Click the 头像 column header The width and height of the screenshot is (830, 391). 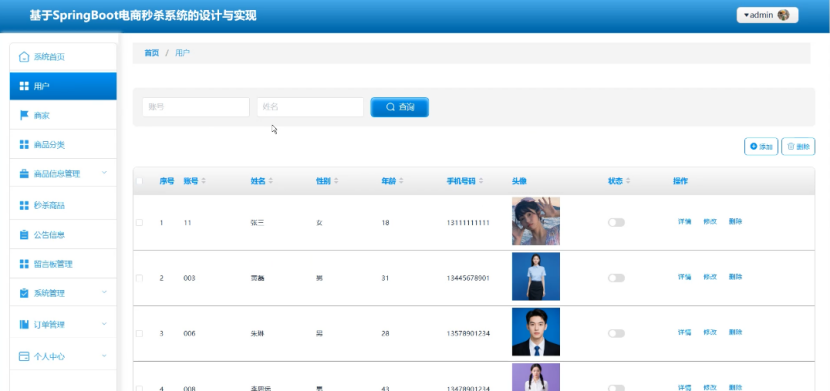point(519,181)
